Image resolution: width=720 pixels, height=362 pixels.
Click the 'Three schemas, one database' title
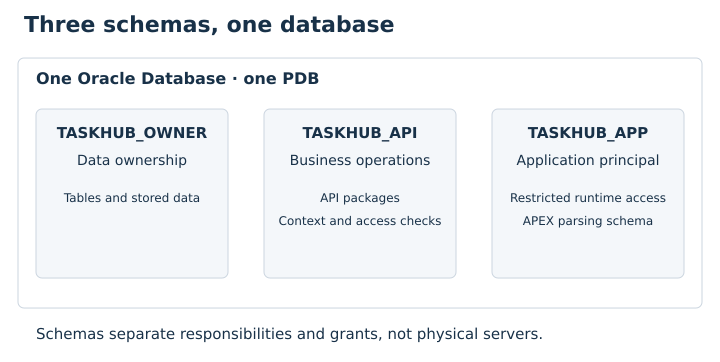[x=209, y=24]
